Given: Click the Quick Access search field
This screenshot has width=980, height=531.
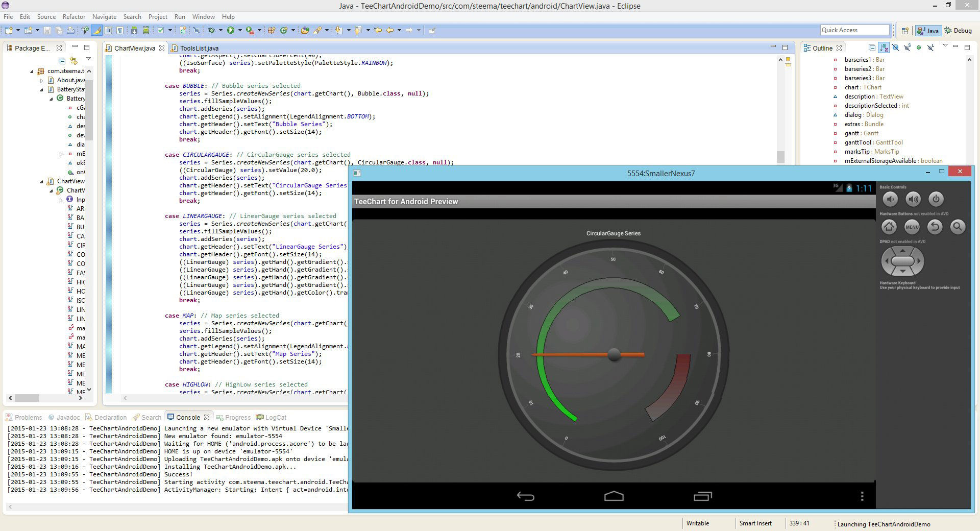Looking at the screenshot, I should [x=854, y=30].
